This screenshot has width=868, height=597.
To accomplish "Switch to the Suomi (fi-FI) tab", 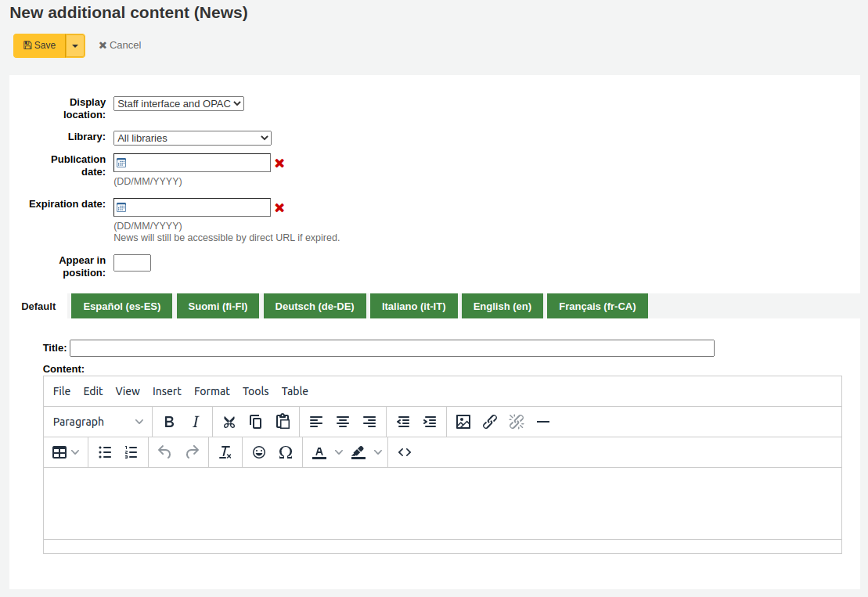I will point(218,307).
